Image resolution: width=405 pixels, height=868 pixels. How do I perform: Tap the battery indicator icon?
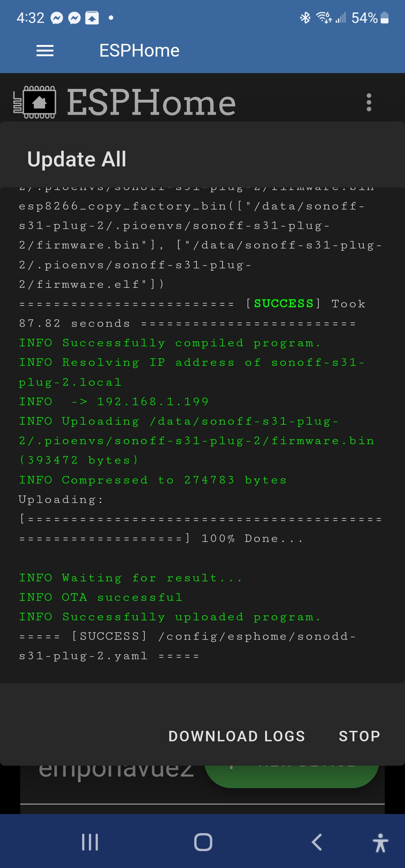point(384,17)
